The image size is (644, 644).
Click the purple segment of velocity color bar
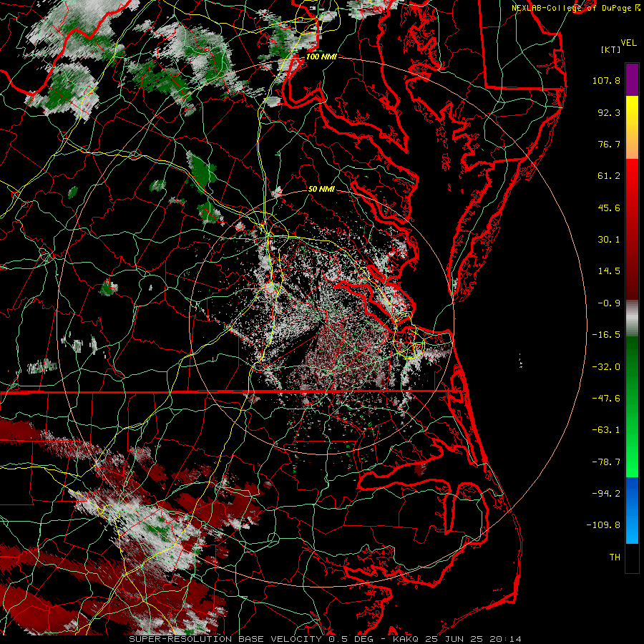coord(632,79)
